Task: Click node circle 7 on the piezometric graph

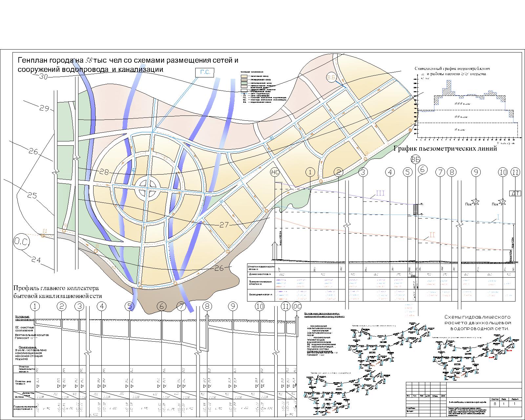Action: [440, 172]
